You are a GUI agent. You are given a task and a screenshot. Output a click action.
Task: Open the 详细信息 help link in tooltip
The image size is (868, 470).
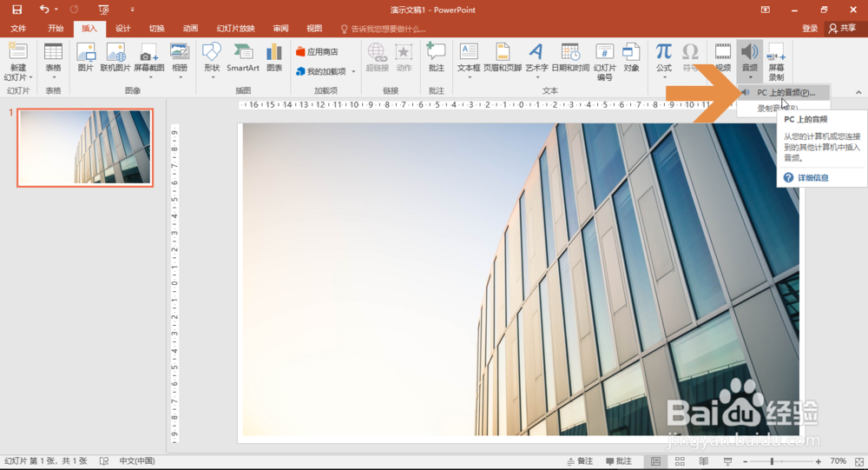point(812,178)
